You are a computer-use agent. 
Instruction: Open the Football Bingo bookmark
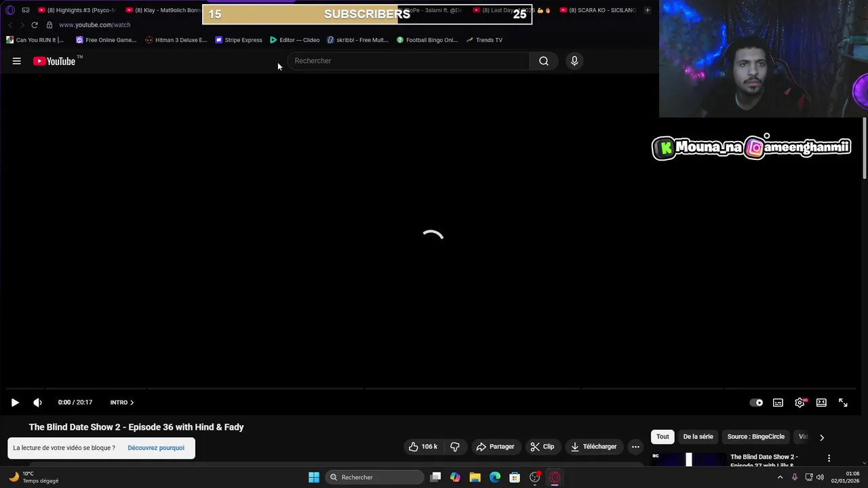coord(427,40)
